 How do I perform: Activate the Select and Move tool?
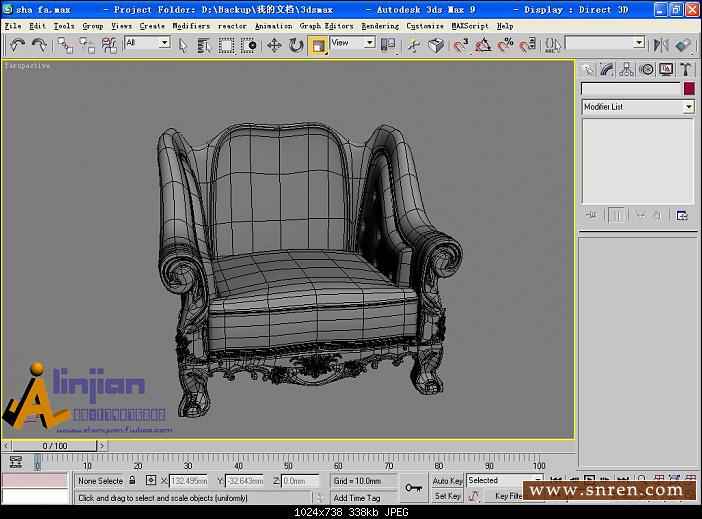pos(274,45)
